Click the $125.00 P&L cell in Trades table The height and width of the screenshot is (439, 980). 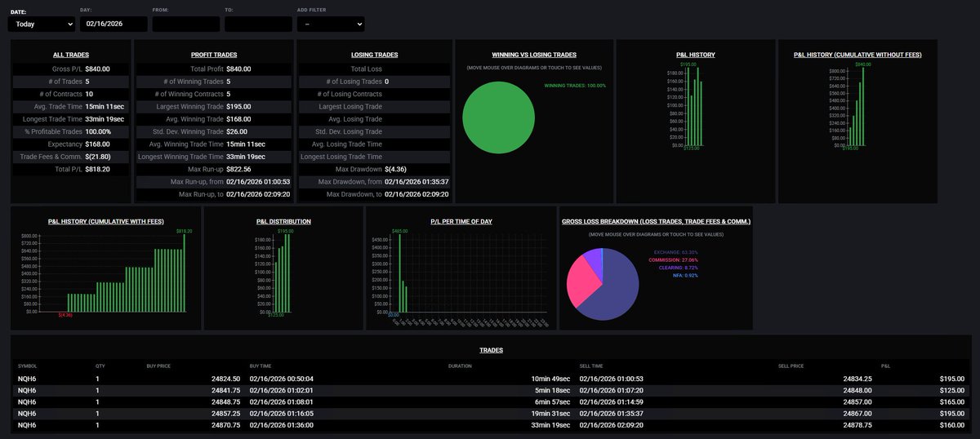[951, 390]
